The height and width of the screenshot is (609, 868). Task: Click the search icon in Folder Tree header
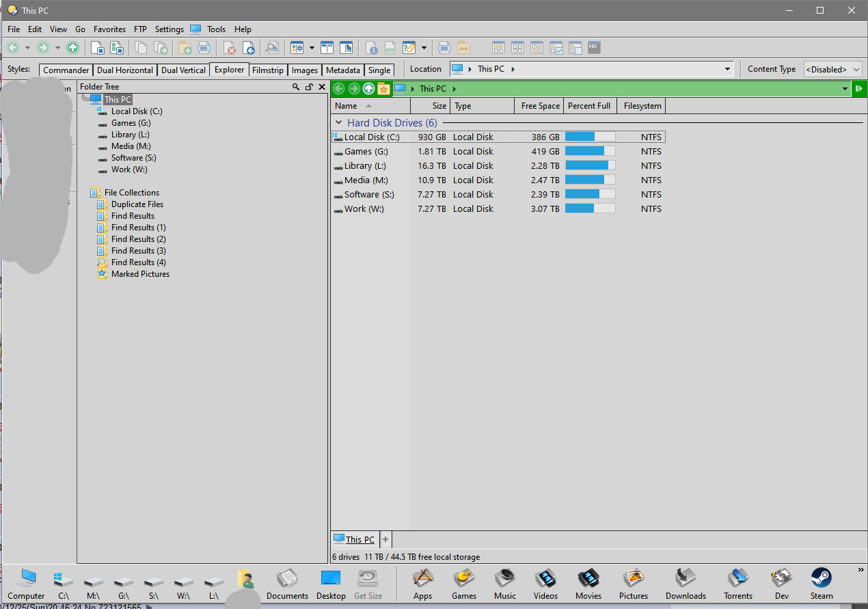tap(296, 87)
